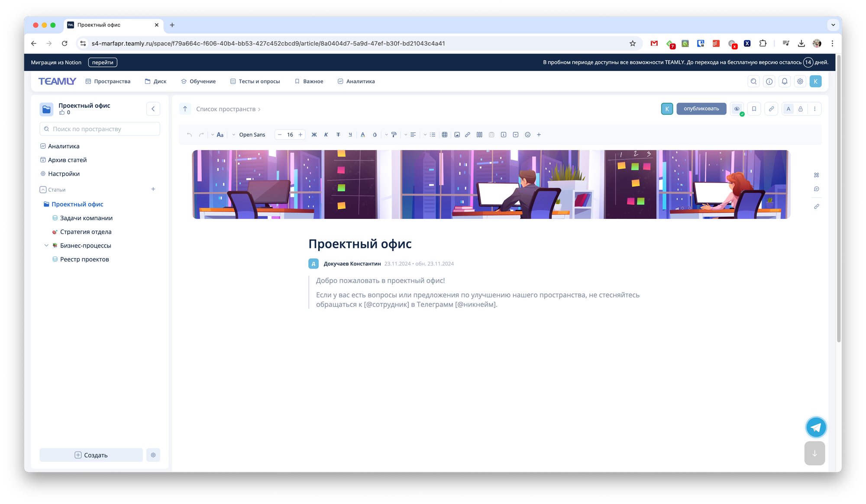Toggle bold formatting (Ж) in editor toolbar
This screenshot has width=866, height=504.
pos(314,135)
